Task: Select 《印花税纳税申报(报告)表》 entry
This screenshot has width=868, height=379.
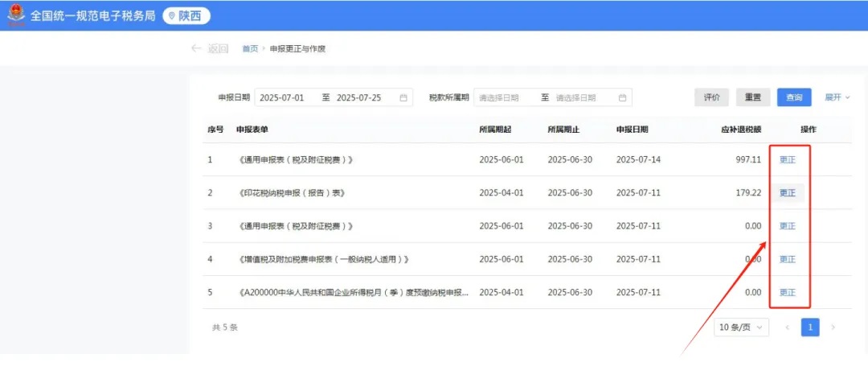Action: click(x=291, y=193)
